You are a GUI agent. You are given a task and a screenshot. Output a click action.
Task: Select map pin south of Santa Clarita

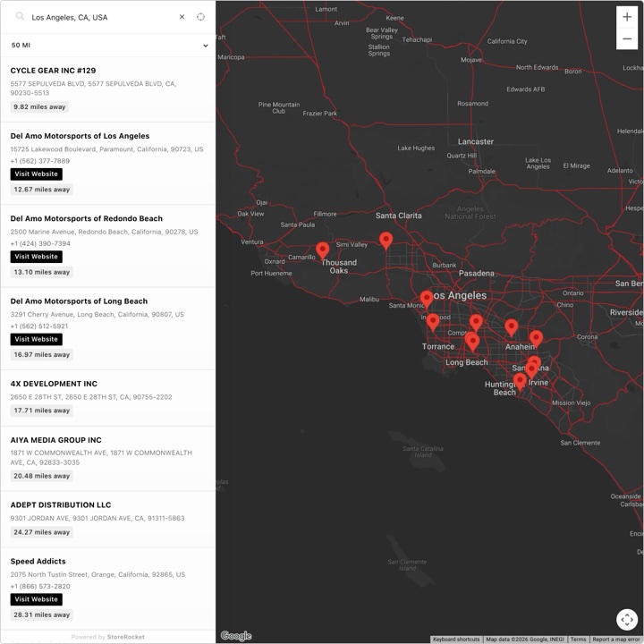coord(386,241)
